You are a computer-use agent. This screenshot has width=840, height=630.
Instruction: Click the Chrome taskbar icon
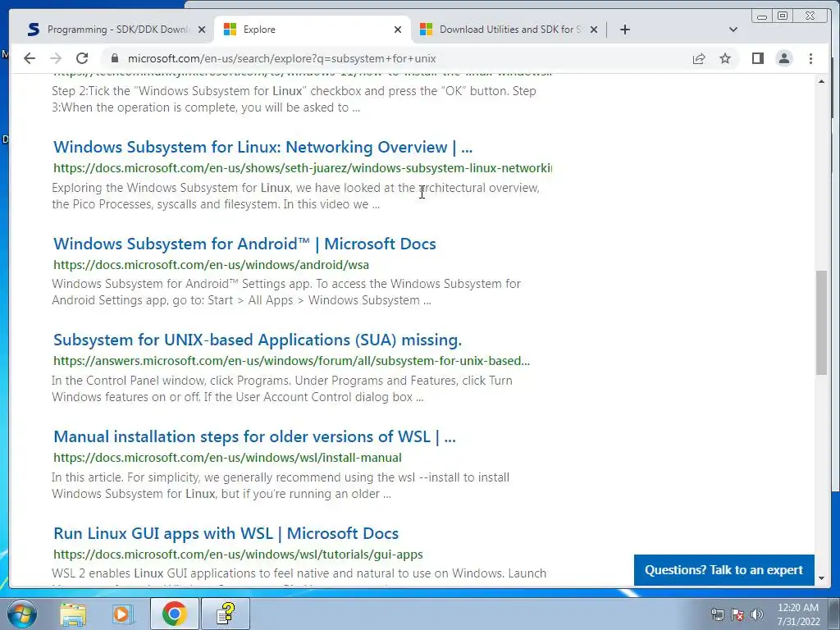tap(174, 614)
